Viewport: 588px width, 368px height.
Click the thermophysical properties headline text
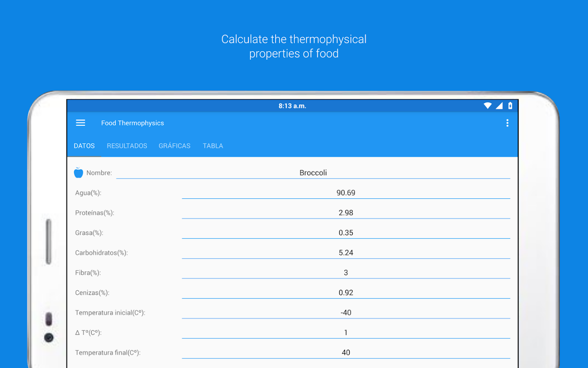point(294,46)
